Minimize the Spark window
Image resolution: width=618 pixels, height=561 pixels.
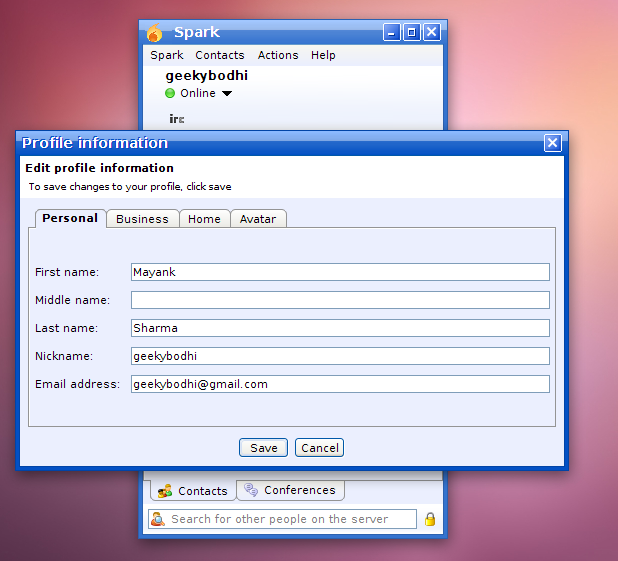click(391, 32)
